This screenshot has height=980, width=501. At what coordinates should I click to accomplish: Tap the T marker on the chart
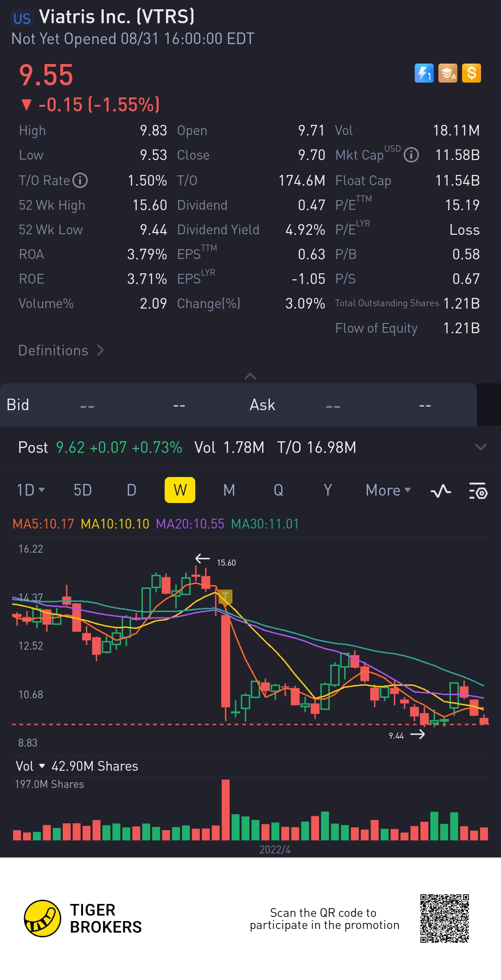(x=225, y=596)
